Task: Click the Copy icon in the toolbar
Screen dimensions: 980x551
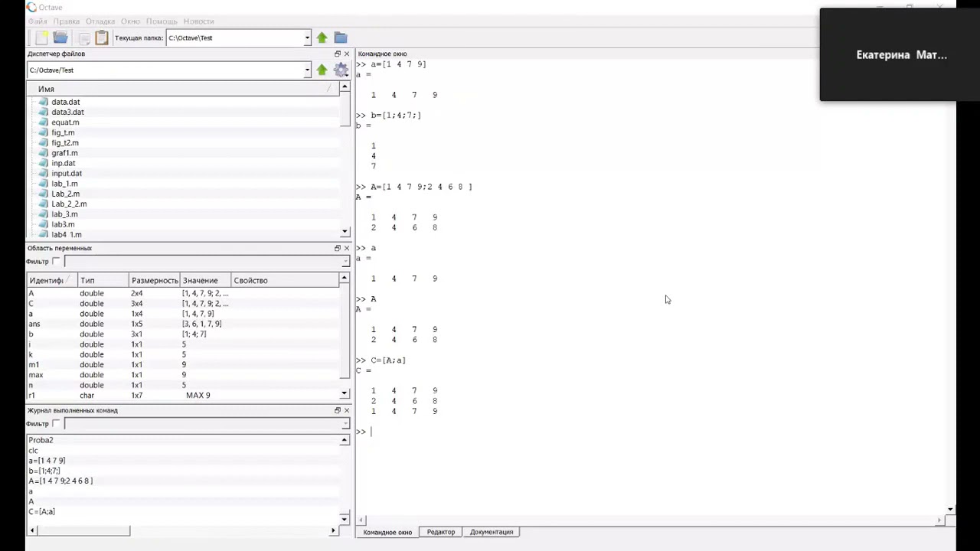Action: point(84,37)
